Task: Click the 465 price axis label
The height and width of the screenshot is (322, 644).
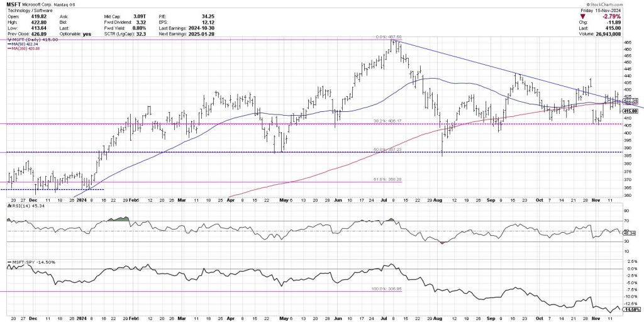Action: (628, 42)
